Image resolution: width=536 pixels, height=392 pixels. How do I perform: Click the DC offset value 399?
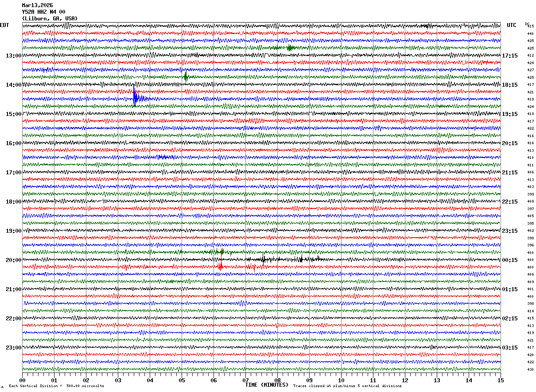pos(530,194)
